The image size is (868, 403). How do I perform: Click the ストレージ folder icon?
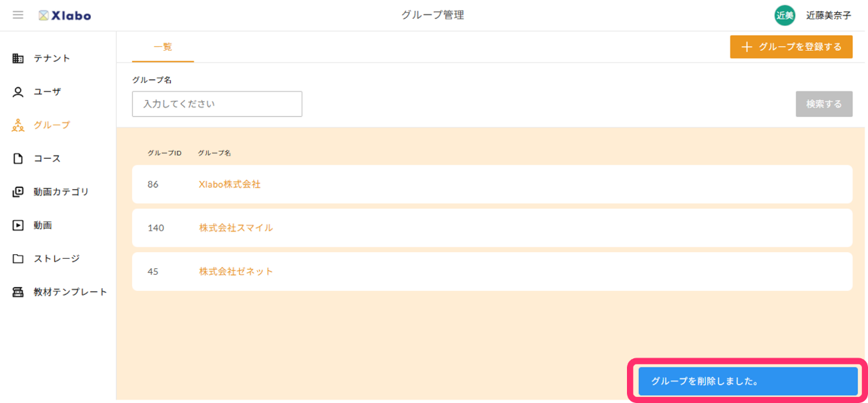point(18,259)
